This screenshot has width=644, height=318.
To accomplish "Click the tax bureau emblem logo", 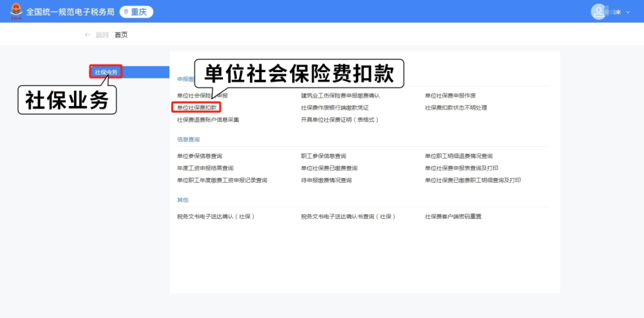I will click(x=16, y=11).
